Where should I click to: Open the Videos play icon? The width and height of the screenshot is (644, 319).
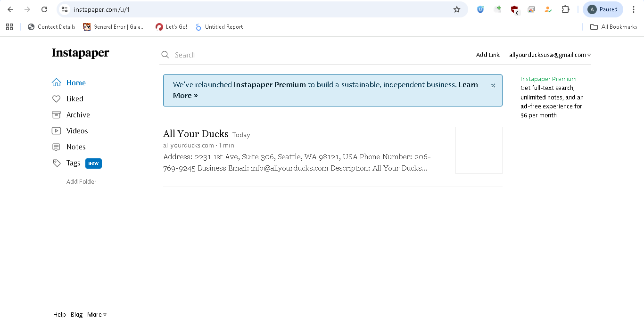[x=56, y=131]
